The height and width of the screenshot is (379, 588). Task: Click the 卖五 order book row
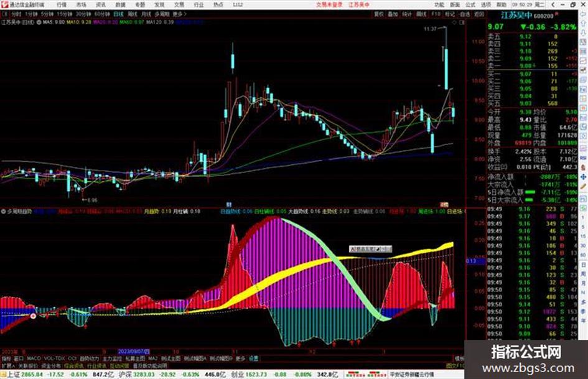tap(532, 37)
